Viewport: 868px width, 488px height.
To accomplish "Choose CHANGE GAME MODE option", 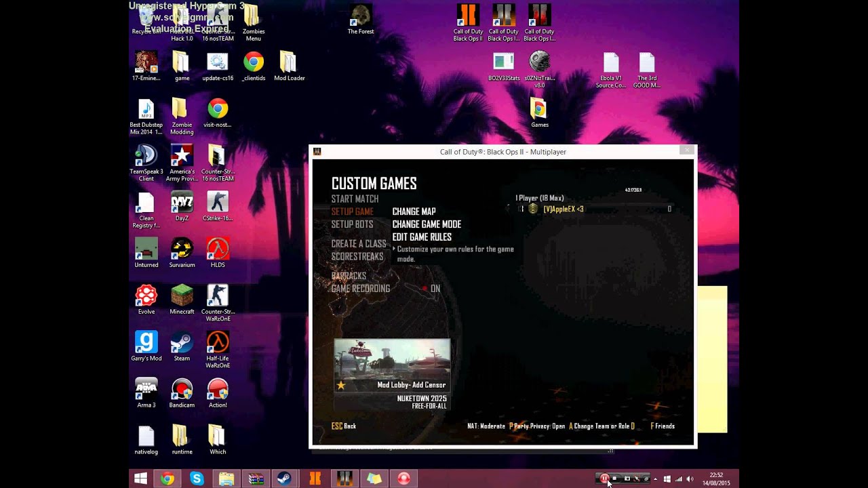I will (x=427, y=224).
